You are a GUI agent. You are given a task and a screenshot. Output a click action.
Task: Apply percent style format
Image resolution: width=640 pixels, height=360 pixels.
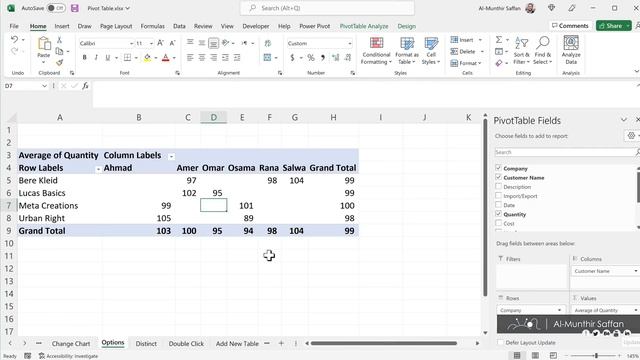pos(311,58)
